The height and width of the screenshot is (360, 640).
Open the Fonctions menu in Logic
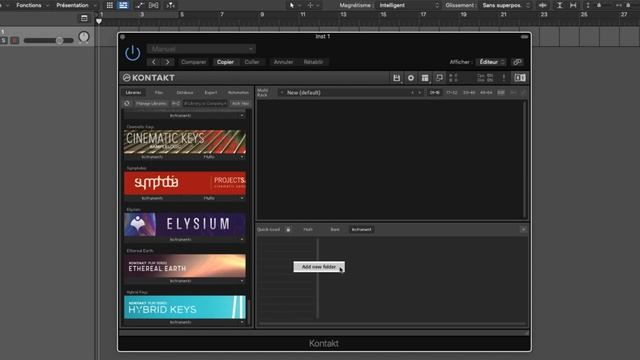click(29, 5)
